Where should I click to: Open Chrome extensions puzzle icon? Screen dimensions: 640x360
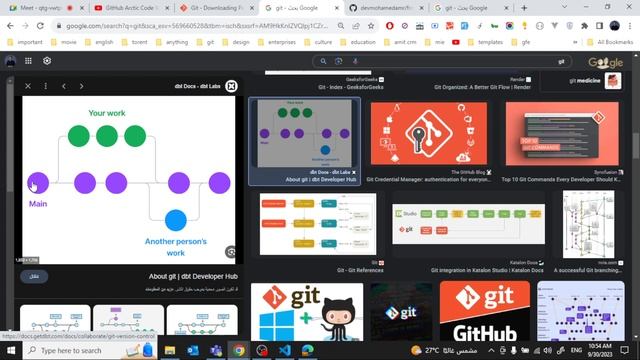(584, 26)
